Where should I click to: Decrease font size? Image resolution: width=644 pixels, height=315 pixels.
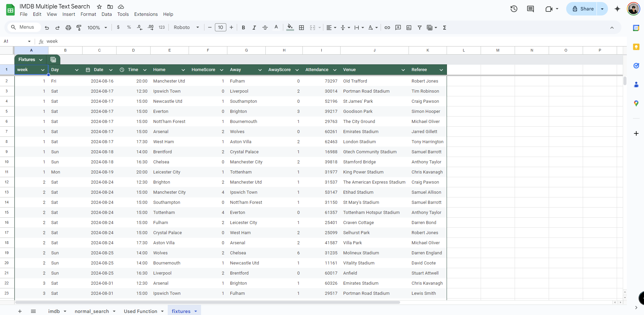210,27
